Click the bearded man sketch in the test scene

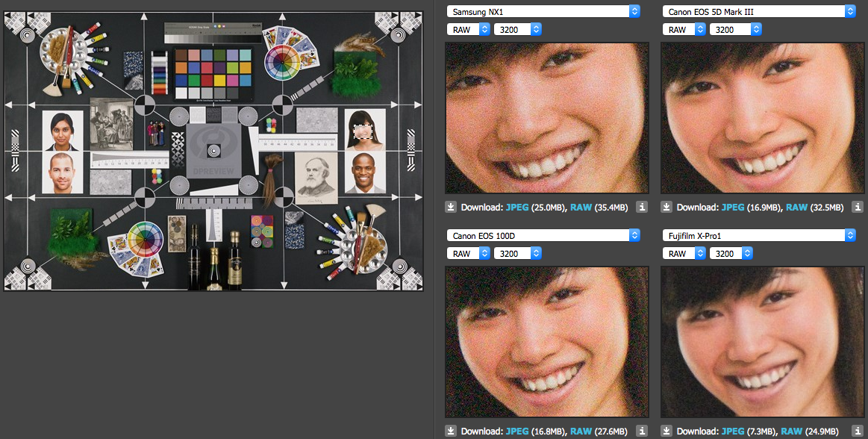click(x=316, y=178)
